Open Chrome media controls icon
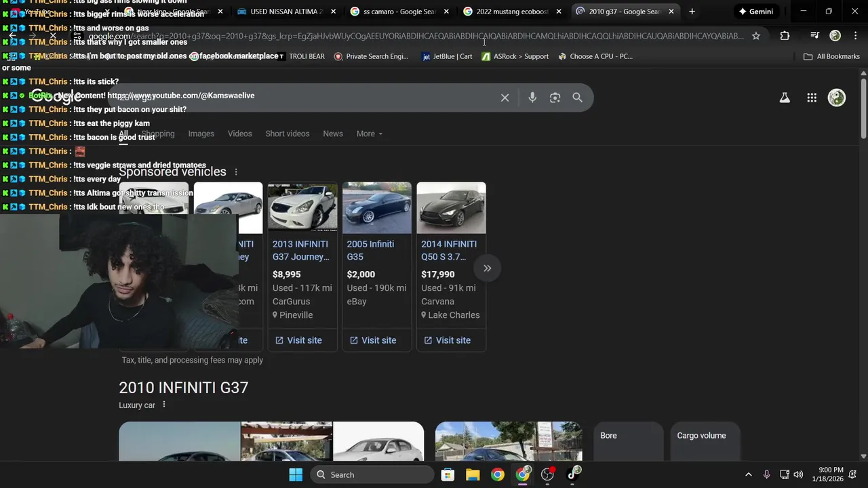 815,36
